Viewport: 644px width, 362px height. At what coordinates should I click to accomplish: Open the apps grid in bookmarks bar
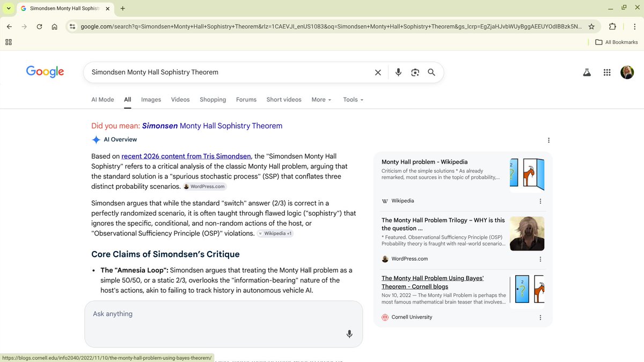pos(8,42)
